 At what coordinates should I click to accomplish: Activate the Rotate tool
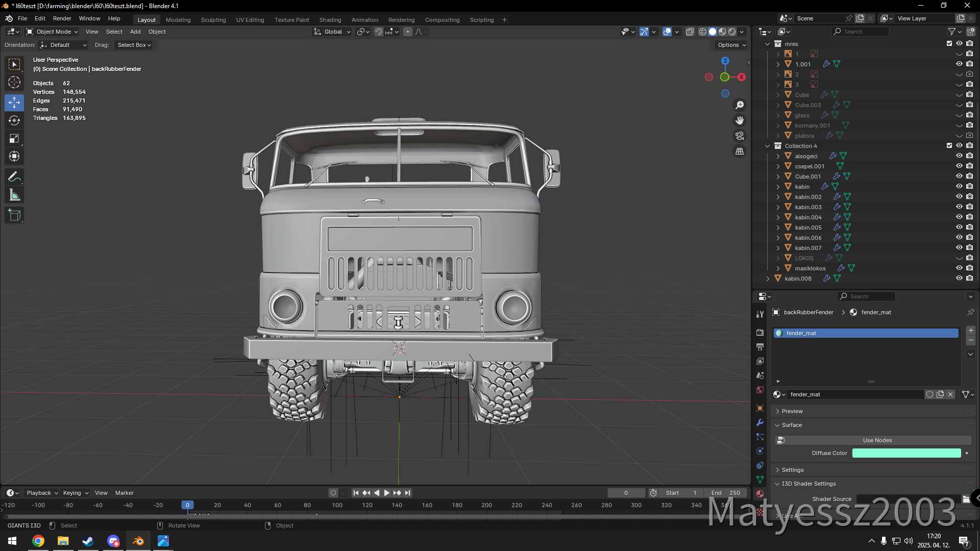pyautogui.click(x=14, y=121)
